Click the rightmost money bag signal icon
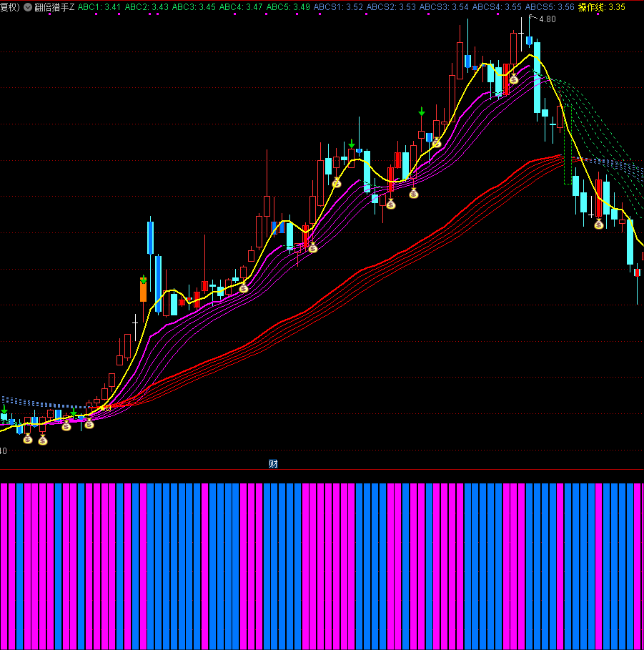 coord(599,224)
